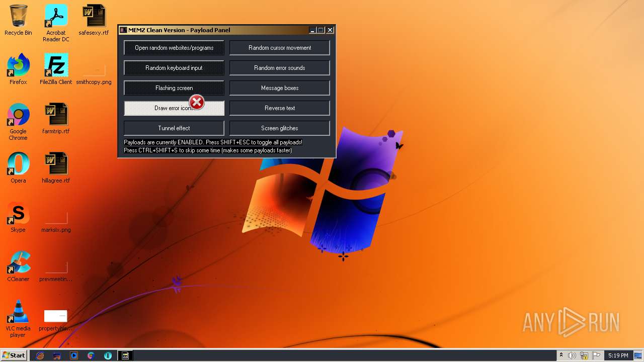Close the MEMZ Payload Panel window
Image resolution: width=644 pixels, height=362 pixels.
[330, 30]
